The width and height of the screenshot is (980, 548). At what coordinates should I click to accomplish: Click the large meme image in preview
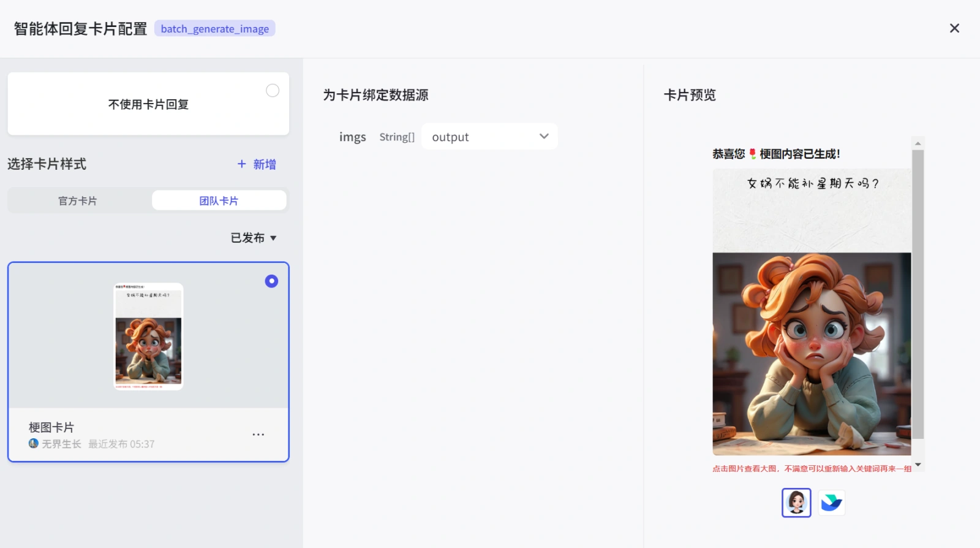(812, 312)
